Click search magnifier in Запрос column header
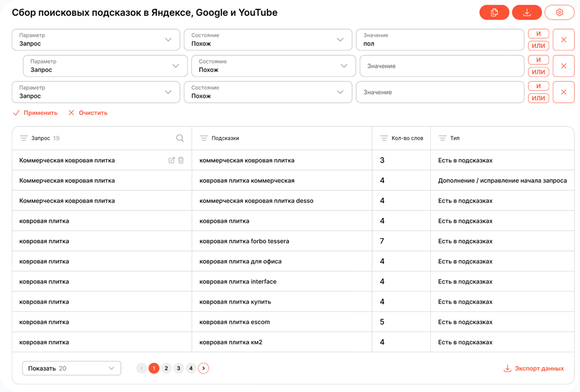The width and height of the screenshot is (580, 392). coord(180,138)
